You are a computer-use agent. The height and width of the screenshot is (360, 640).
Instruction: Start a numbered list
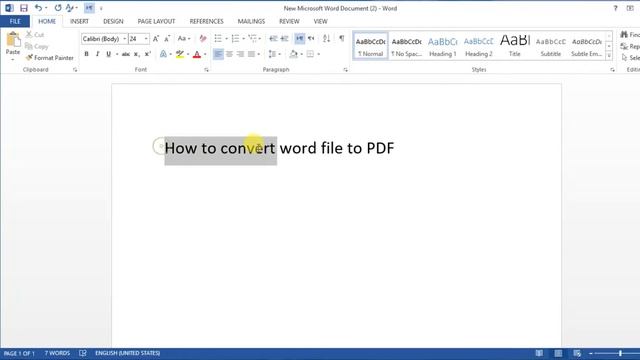235,39
